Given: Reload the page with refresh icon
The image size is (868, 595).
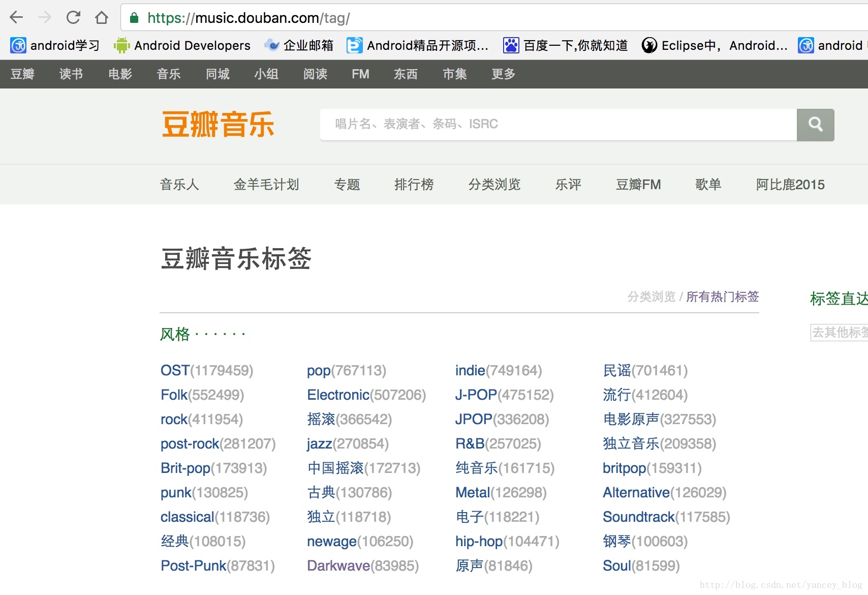Looking at the screenshot, I should 73,18.
